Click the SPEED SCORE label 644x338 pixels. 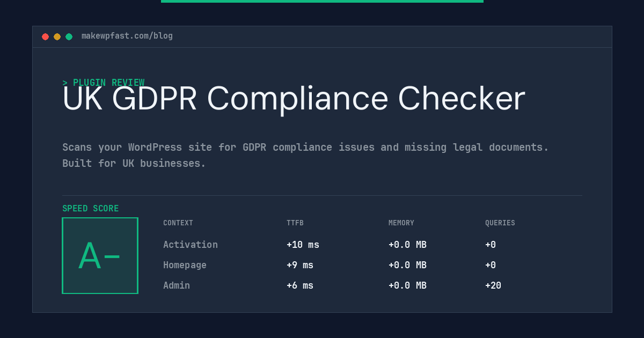click(x=91, y=209)
